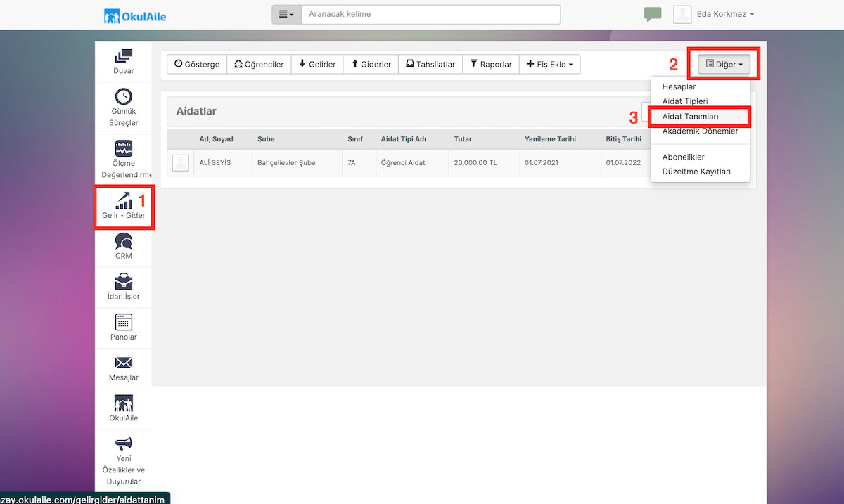Open the Gelir - Gider module

(124, 207)
